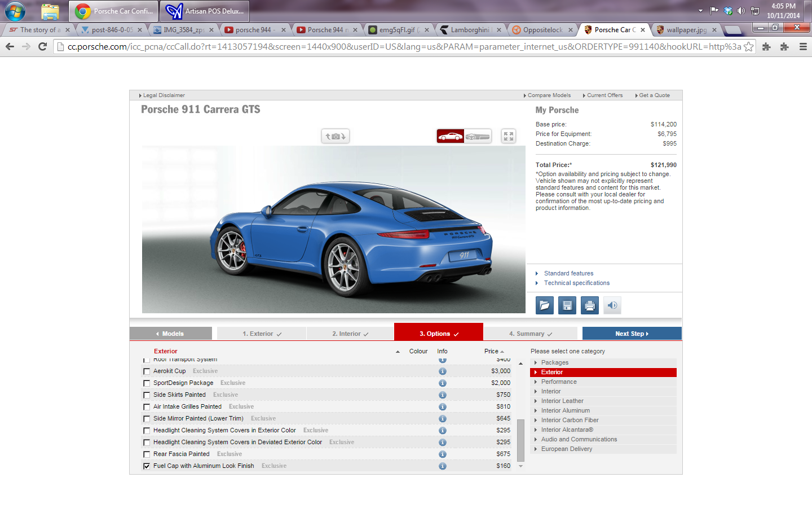The height and width of the screenshot is (508, 812).
Task: Switch to the Lamborghini browser tab
Action: pos(470,30)
